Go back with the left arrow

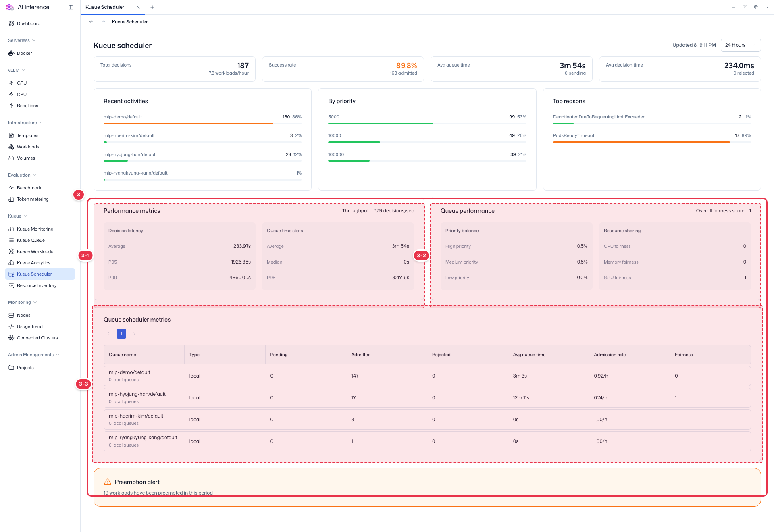91,22
